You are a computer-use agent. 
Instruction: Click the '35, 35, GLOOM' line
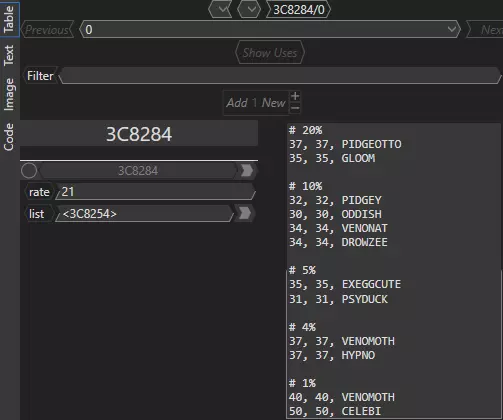[x=332, y=158]
